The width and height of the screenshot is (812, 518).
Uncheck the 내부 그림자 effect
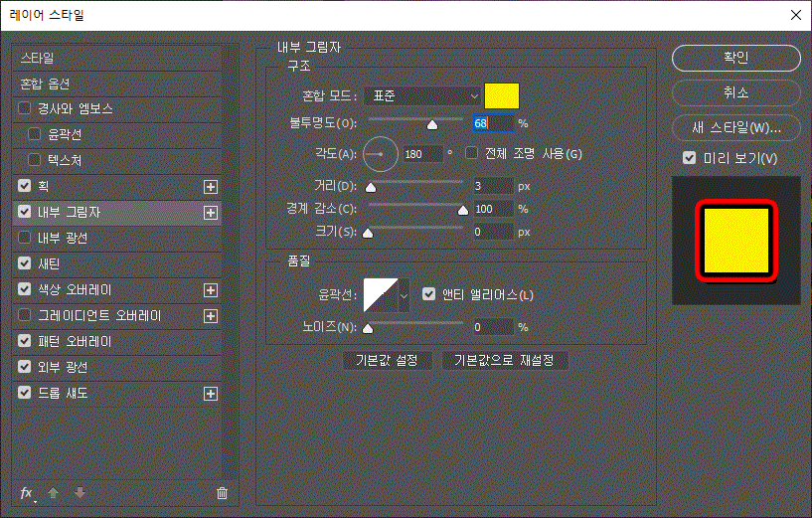click(x=24, y=212)
